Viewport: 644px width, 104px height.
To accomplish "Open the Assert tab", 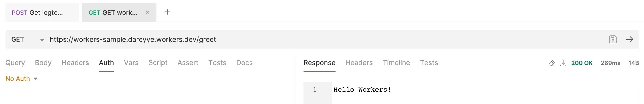I will point(188,63).
